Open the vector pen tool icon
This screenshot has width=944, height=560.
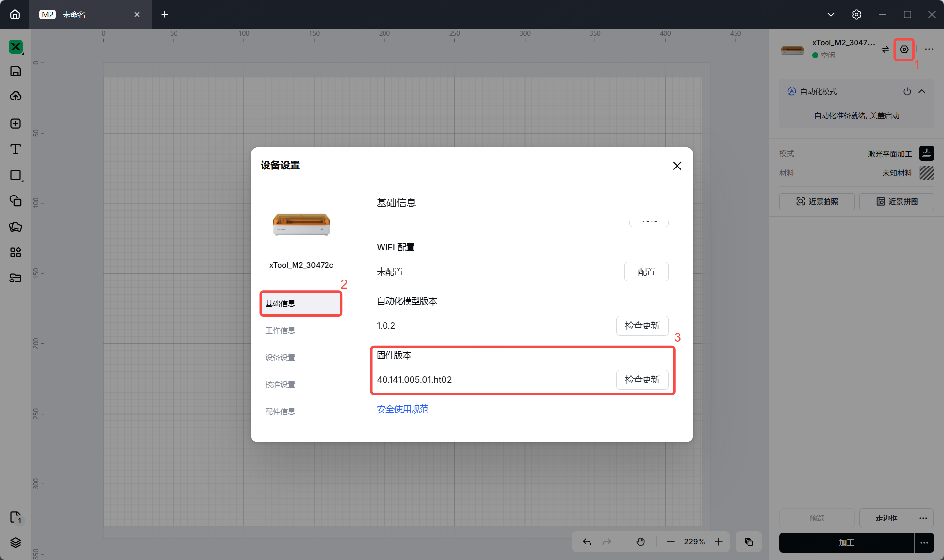(16, 226)
